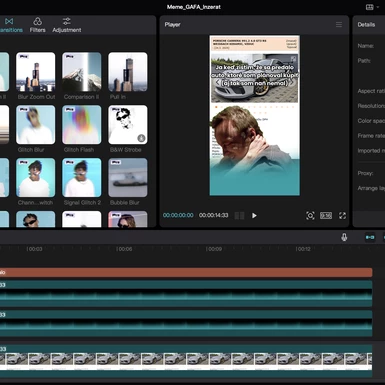The width and height of the screenshot is (385, 385).
Task: Open the Adjustment tab
Action: (x=67, y=25)
